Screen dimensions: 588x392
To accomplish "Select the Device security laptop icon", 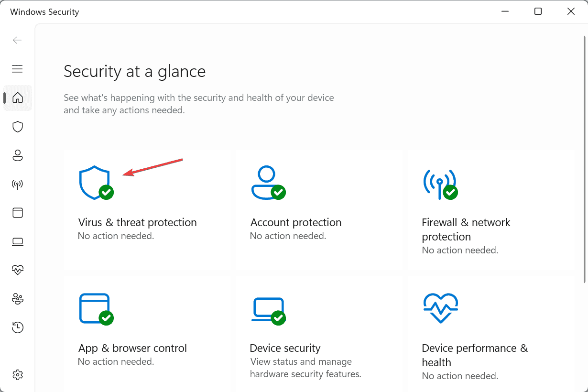I will coord(17,241).
